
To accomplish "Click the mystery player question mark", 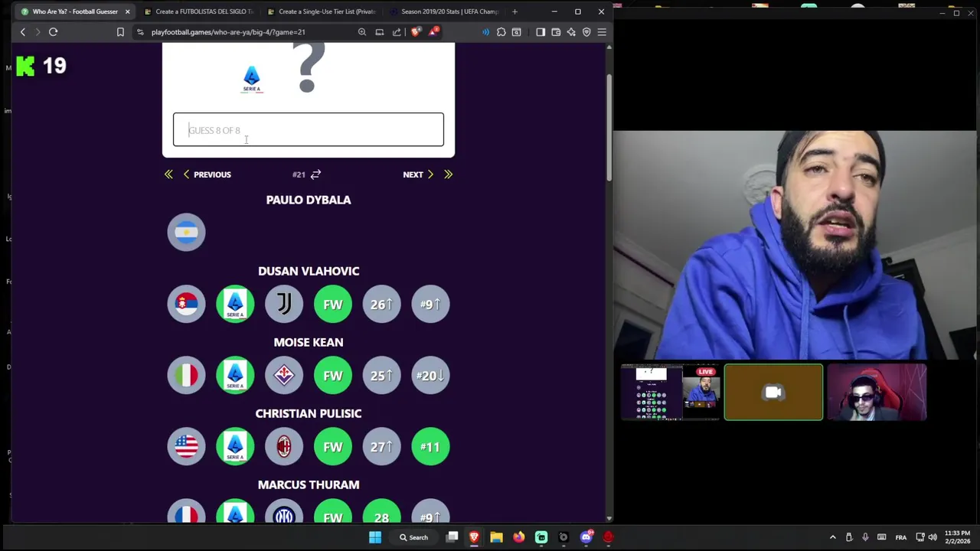I will 308,69.
